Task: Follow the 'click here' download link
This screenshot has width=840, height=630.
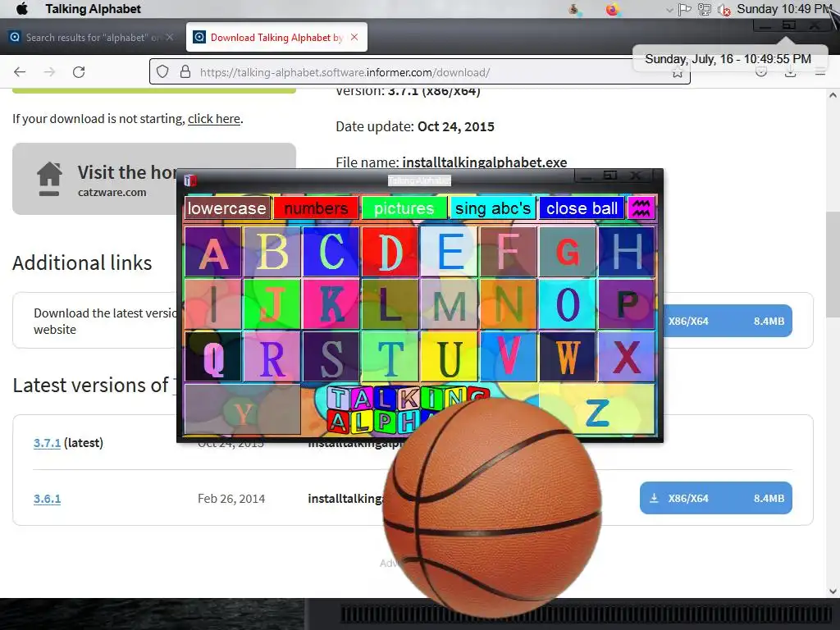Action: pos(214,119)
